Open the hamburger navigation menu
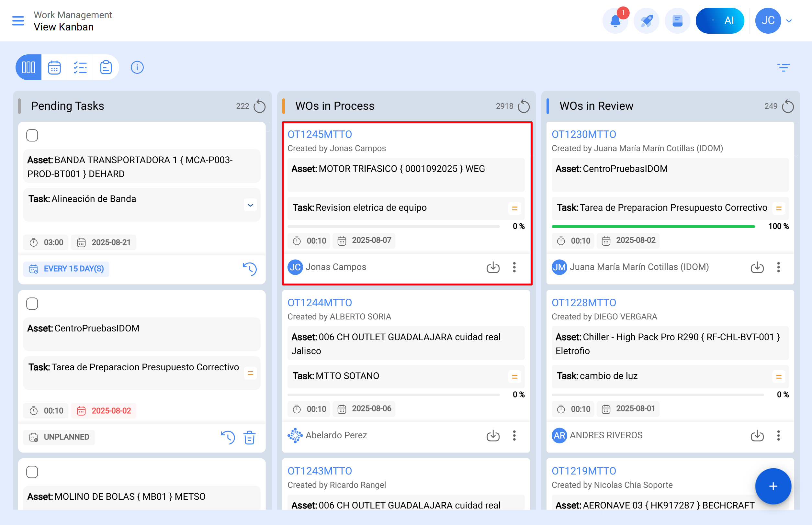Image resolution: width=812 pixels, height=525 pixels. click(18, 20)
